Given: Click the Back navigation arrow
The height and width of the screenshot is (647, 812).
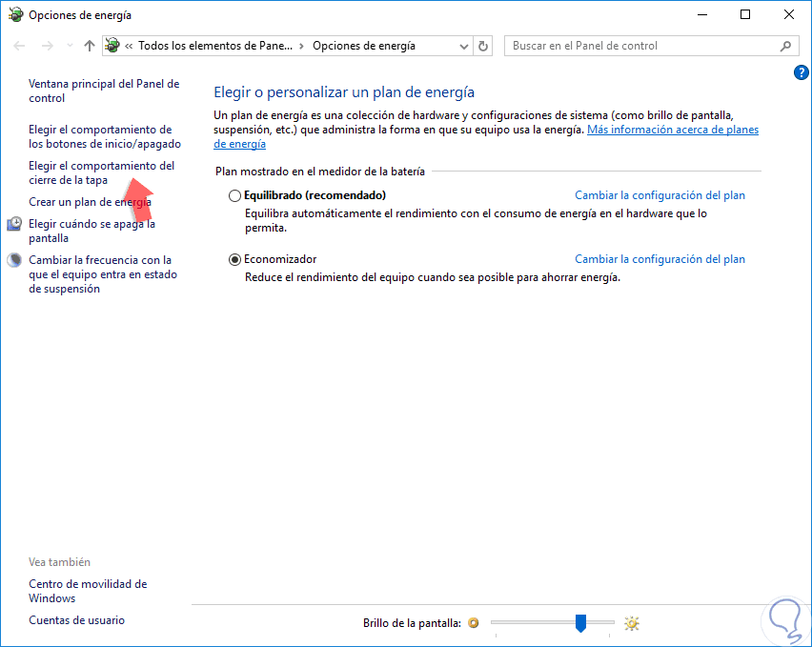Looking at the screenshot, I should pos(19,46).
